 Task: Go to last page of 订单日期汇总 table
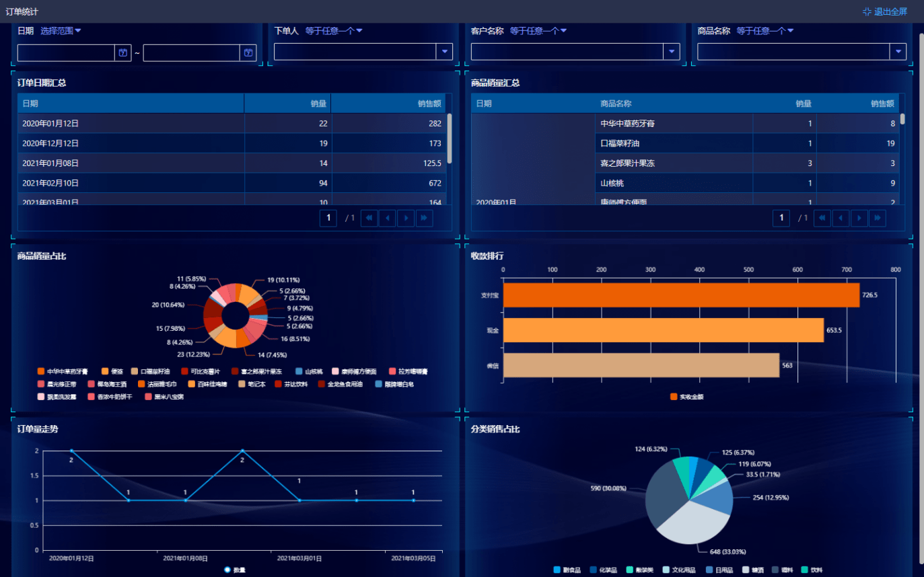(x=424, y=218)
